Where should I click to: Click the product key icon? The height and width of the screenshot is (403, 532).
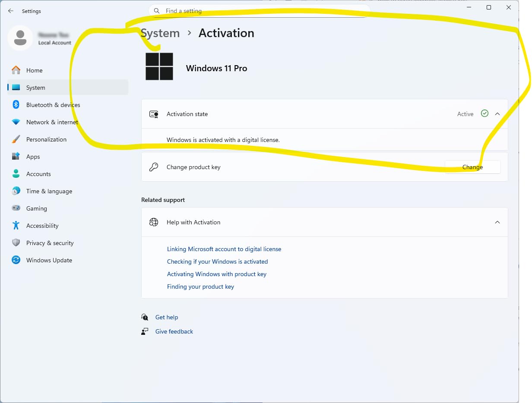[x=154, y=167]
